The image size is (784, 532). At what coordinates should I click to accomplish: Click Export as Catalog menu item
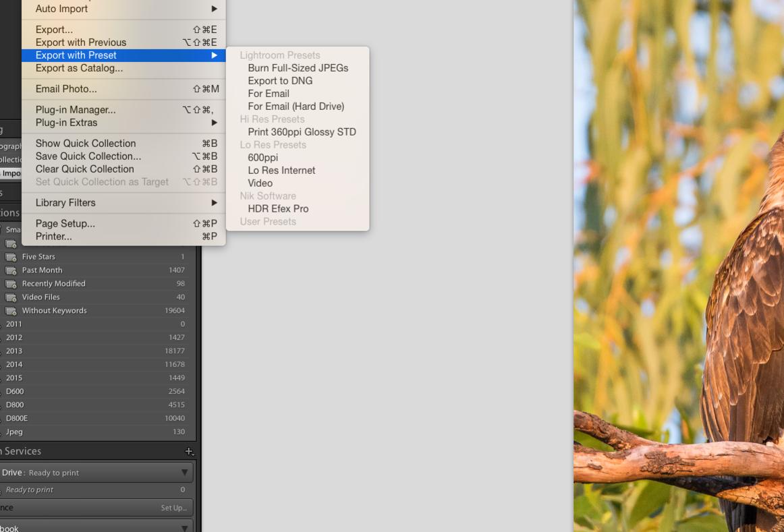(79, 68)
